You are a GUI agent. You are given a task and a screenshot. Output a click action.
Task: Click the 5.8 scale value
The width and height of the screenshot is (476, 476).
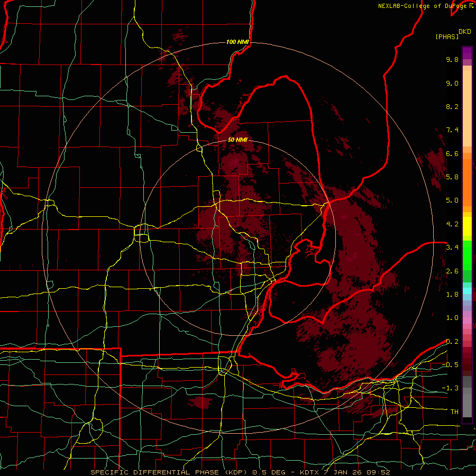click(x=452, y=177)
